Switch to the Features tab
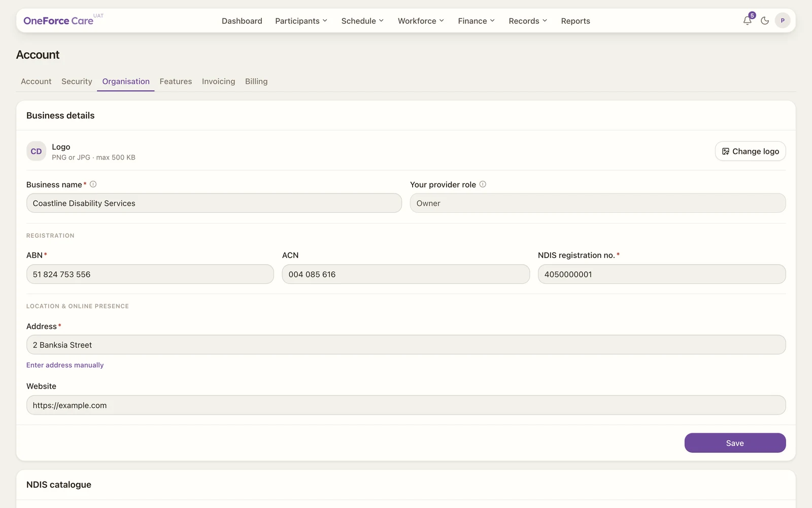 point(176,81)
